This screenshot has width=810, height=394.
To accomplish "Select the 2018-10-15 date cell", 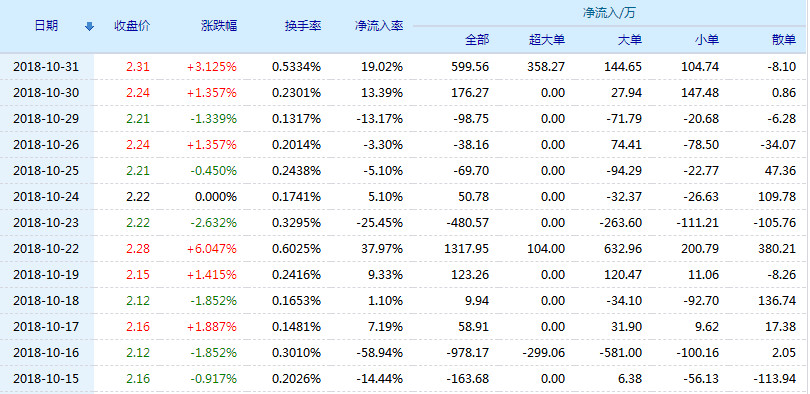I will click(x=46, y=379).
